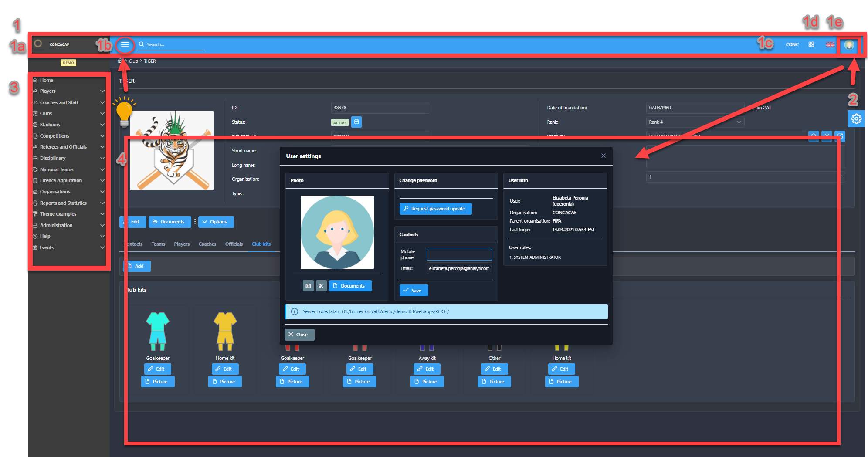Click Request password update button

[x=435, y=209]
